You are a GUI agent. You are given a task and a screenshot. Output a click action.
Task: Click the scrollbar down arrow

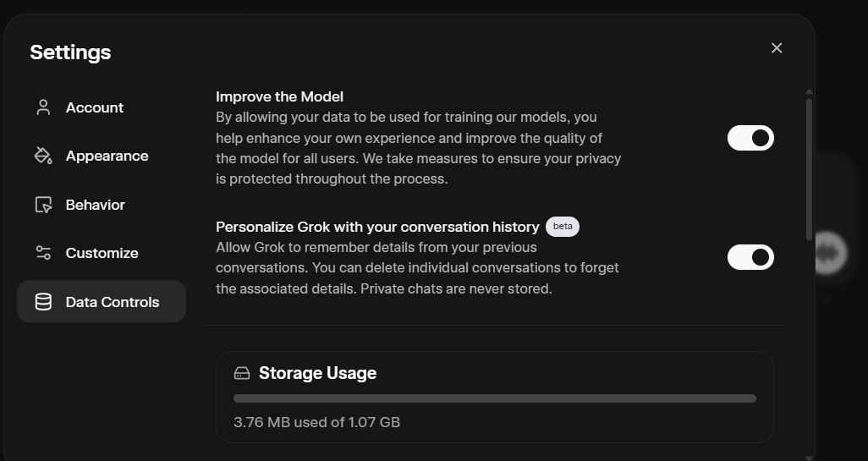809,458
